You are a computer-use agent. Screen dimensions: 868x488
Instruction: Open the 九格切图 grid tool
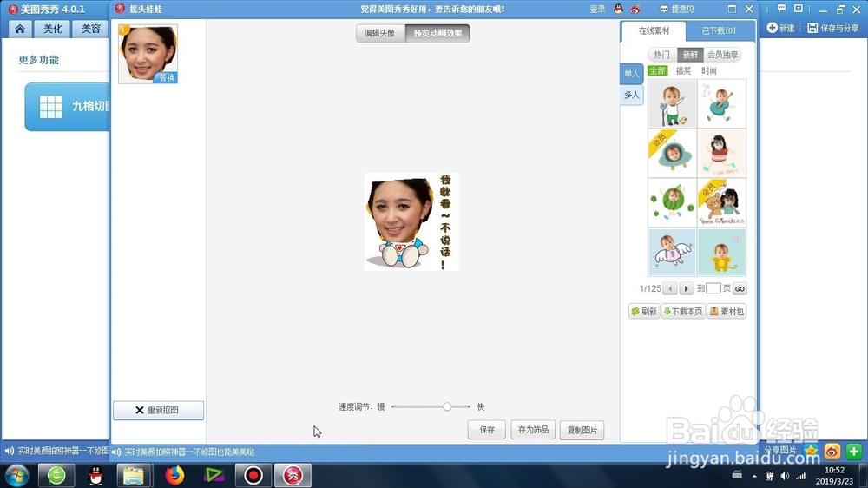67,107
